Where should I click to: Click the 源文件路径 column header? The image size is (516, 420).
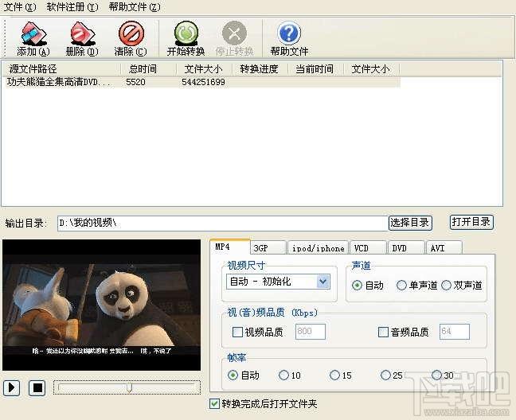tap(62, 69)
